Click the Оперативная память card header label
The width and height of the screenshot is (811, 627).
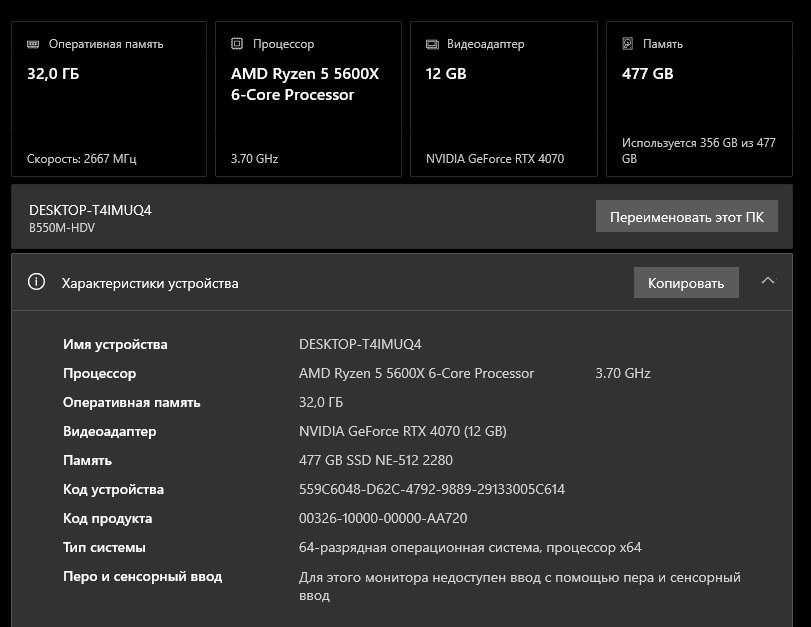click(106, 44)
